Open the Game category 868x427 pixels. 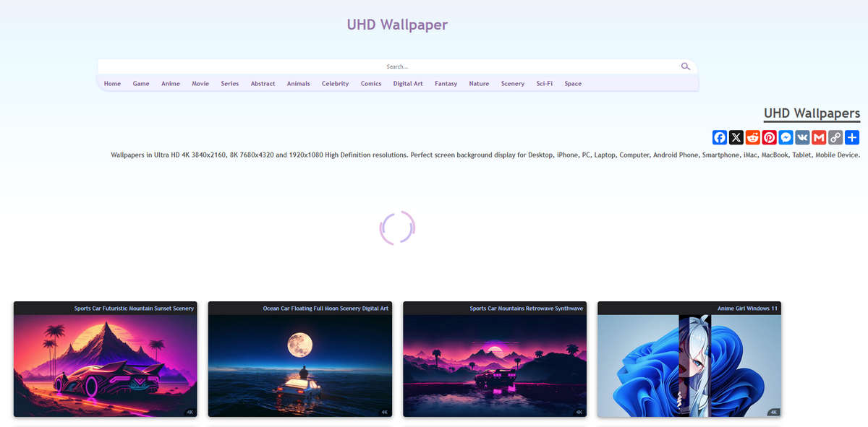point(141,84)
